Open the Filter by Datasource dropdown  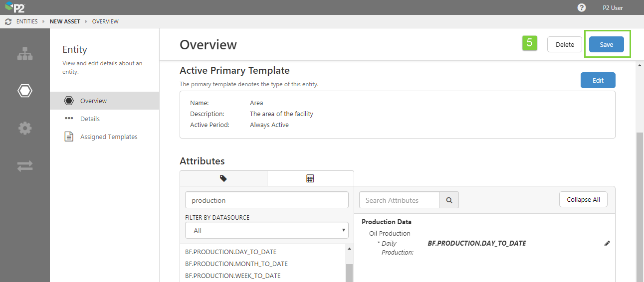pyautogui.click(x=266, y=231)
